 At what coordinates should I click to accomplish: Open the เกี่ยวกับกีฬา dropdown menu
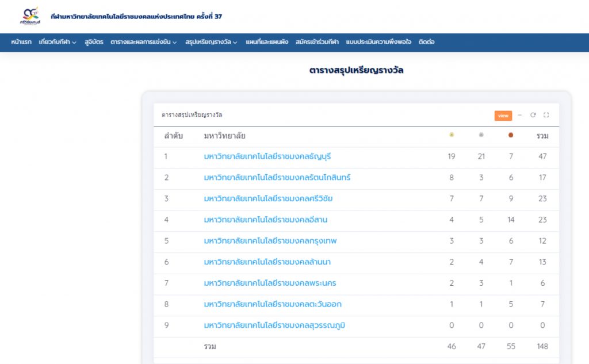(x=58, y=42)
